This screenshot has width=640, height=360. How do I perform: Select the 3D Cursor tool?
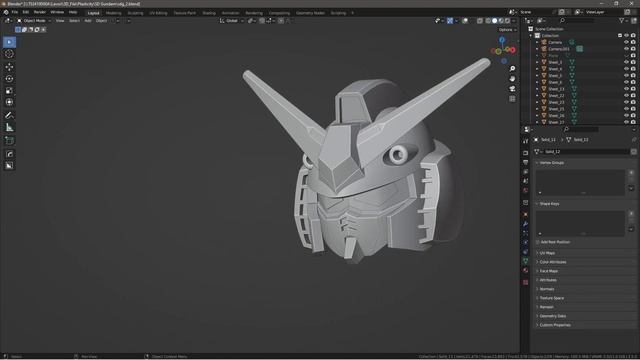(9, 54)
